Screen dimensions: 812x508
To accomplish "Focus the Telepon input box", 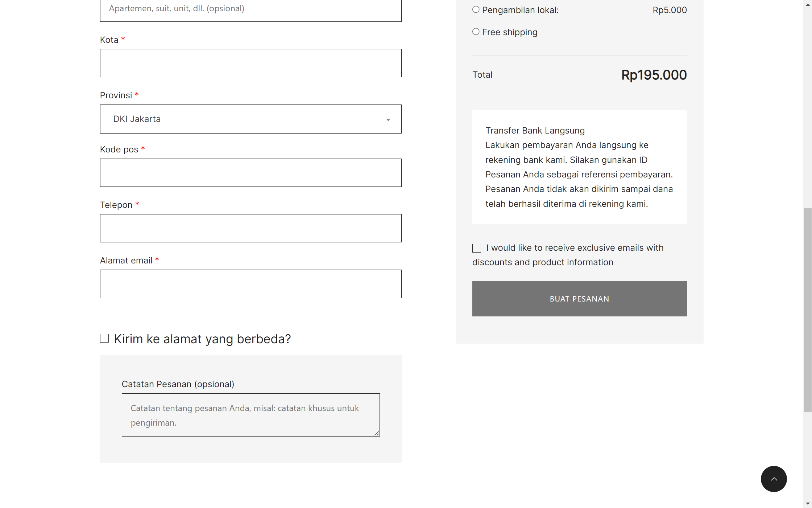I will click(250, 228).
